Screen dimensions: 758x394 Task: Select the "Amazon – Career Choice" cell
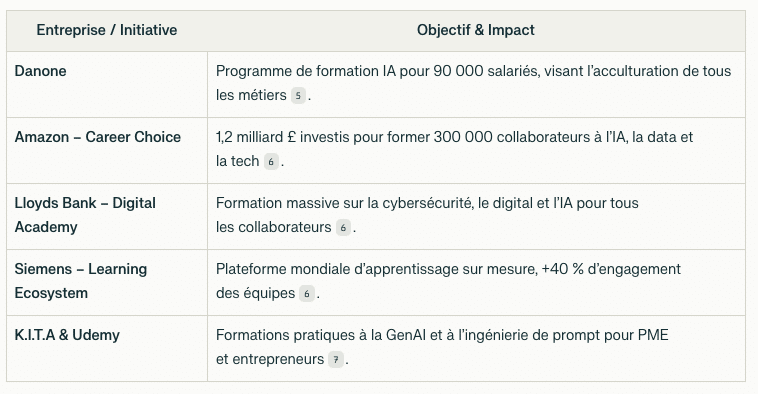pyautogui.click(x=107, y=150)
